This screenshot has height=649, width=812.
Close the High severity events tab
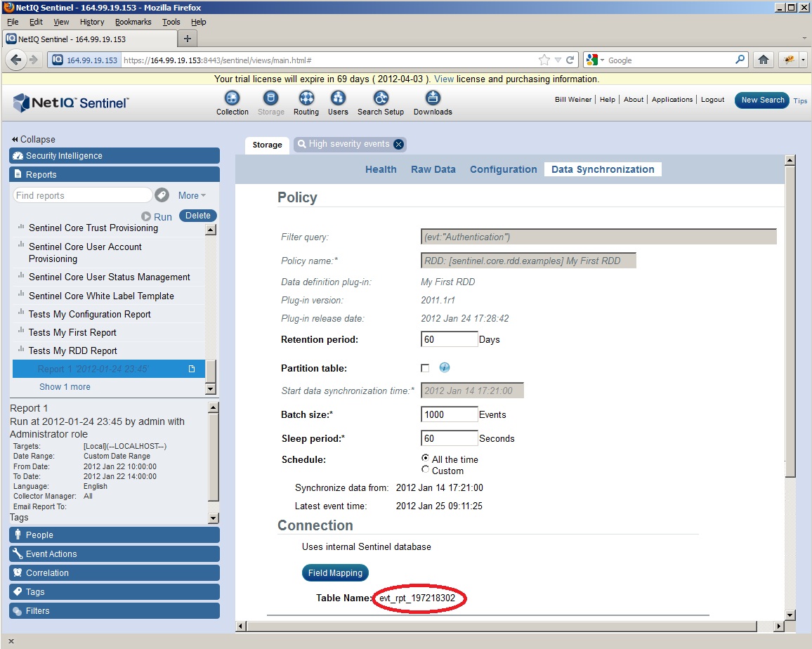click(x=399, y=144)
